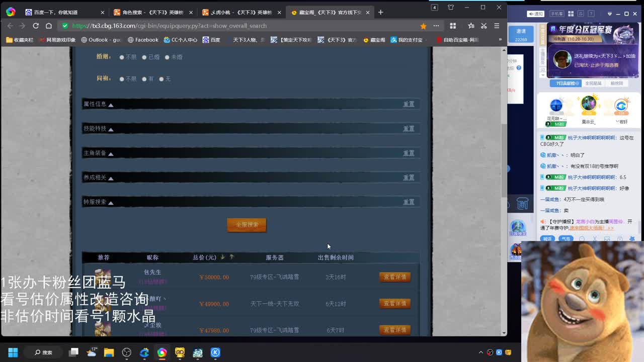644x362 pixels.
Task: Open the address bar three-dot menu
Action: (x=436, y=26)
